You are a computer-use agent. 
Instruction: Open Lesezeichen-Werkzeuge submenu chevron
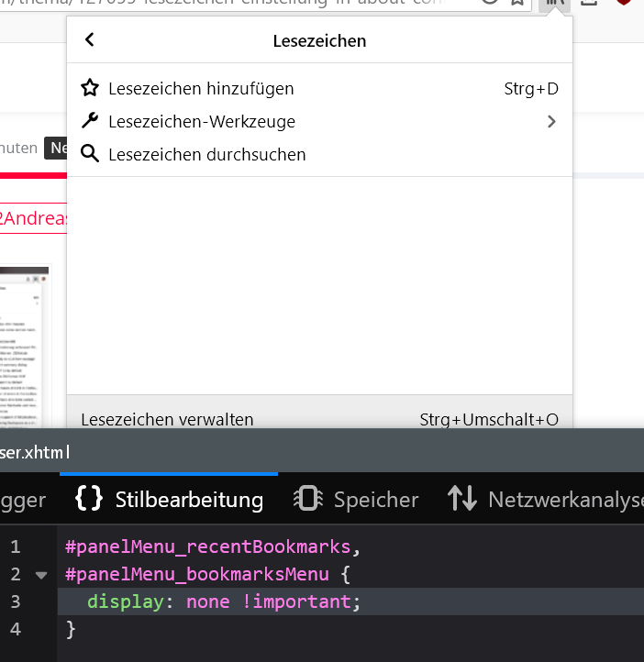pyautogui.click(x=551, y=122)
